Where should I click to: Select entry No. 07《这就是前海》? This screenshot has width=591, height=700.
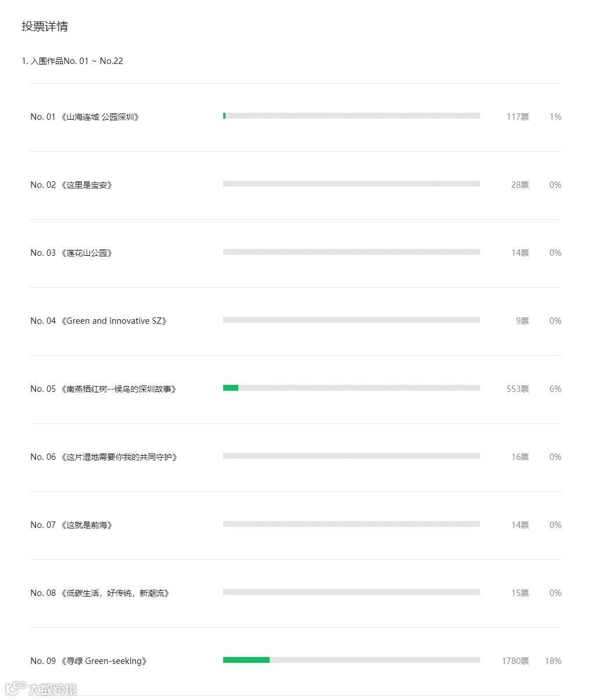pos(71,525)
